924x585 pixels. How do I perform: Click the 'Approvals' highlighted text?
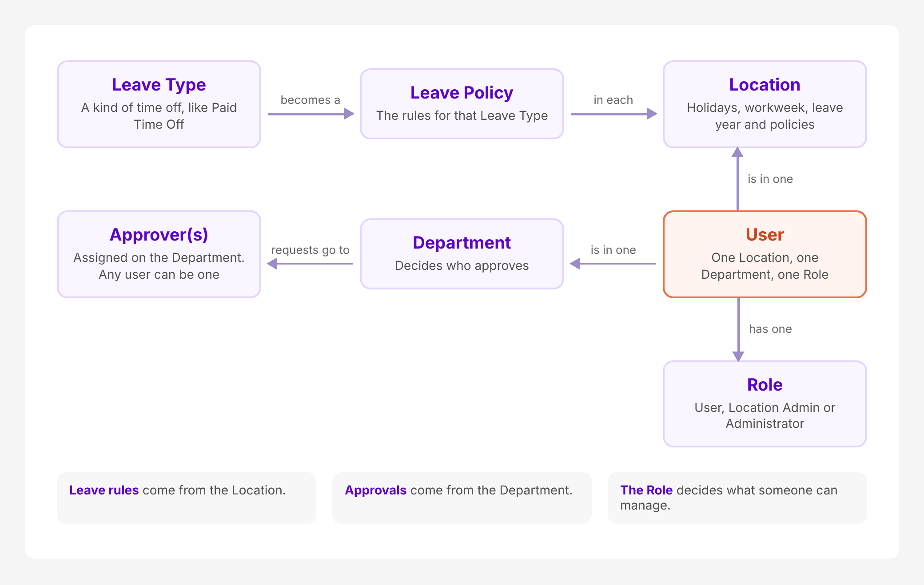(x=376, y=490)
